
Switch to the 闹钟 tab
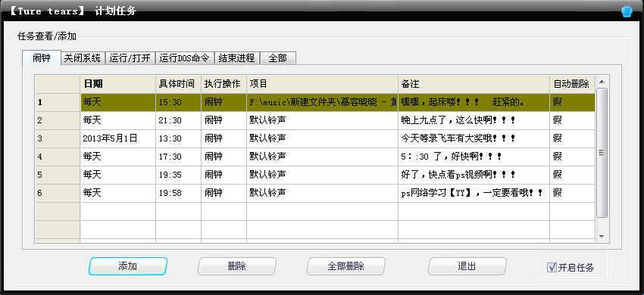[x=42, y=57]
